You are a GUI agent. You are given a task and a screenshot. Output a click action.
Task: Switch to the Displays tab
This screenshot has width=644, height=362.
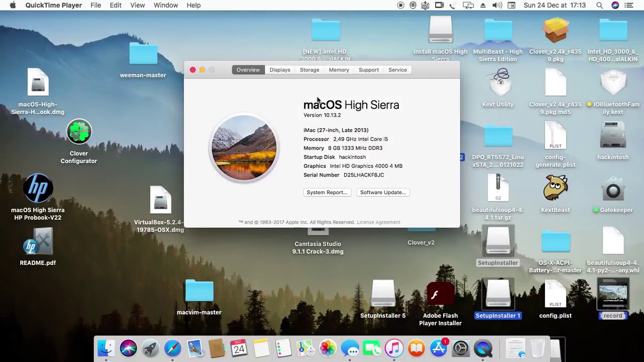pyautogui.click(x=280, y=70)
